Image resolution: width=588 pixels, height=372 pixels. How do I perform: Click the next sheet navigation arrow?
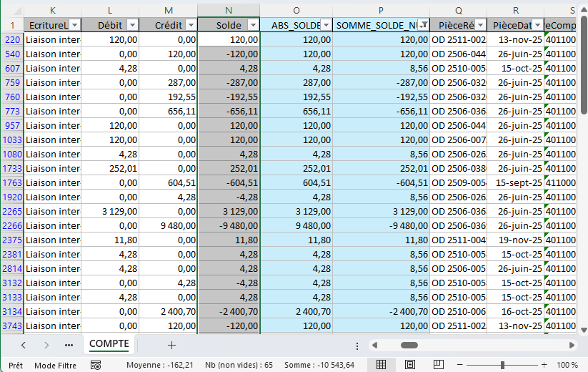pos(46,345)
